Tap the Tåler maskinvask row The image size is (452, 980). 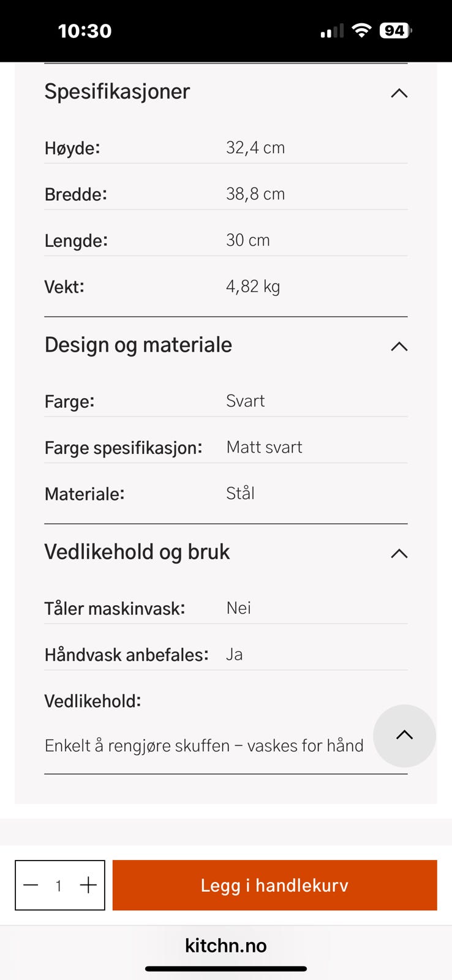tap(226, 608)
